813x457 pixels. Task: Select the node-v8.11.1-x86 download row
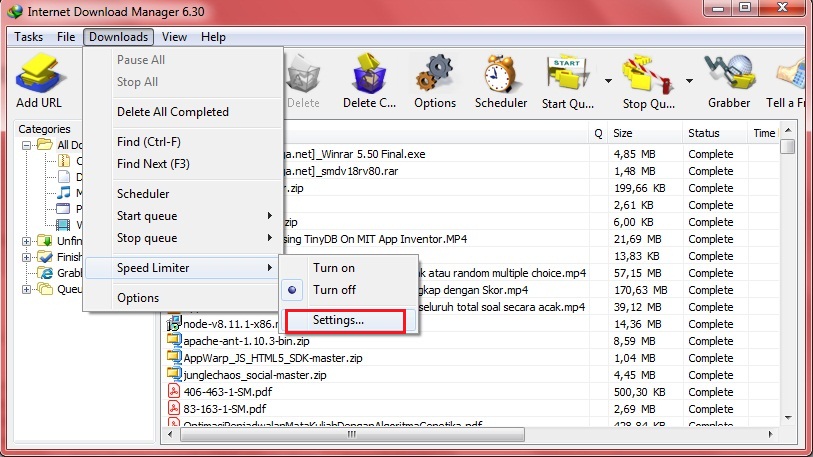click(472, 324)
